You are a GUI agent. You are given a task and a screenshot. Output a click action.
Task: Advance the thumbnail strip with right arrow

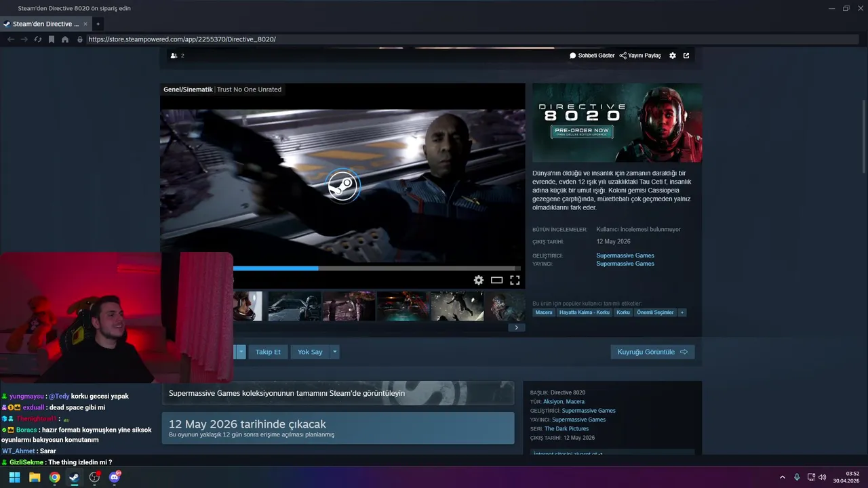516,327
